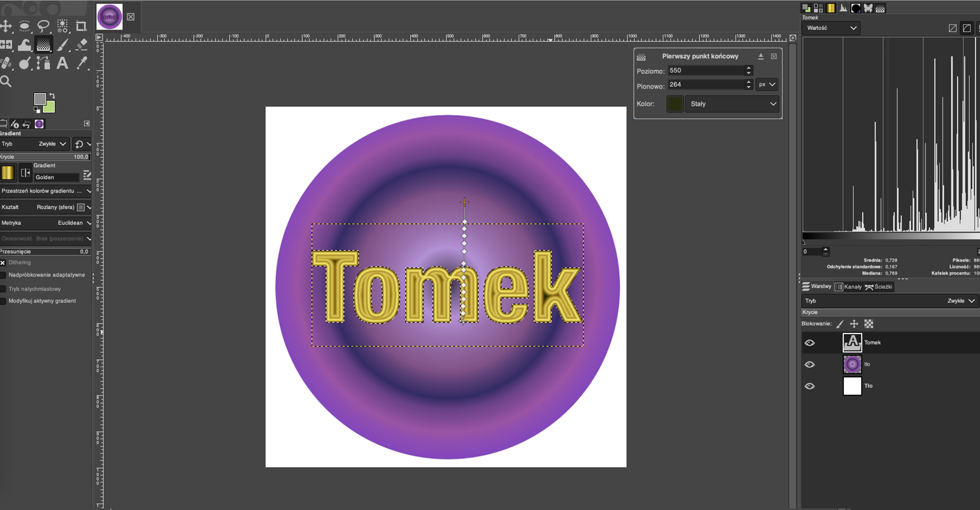The height and width of the screenshot is (510, 980).
Task: Click the Poziomo value field showing 550
Action: click(706, 70)
